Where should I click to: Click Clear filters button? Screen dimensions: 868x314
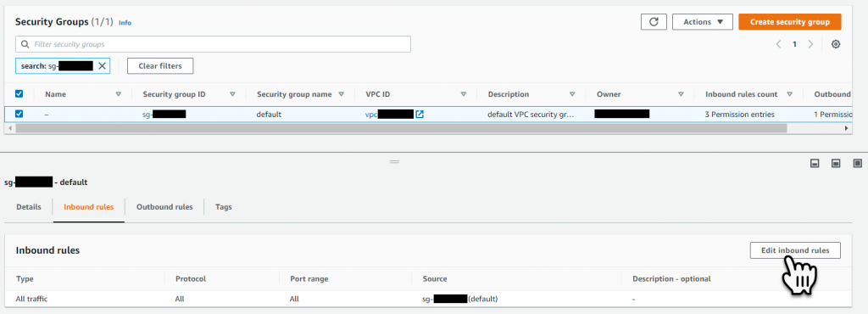tap(160, 66)
